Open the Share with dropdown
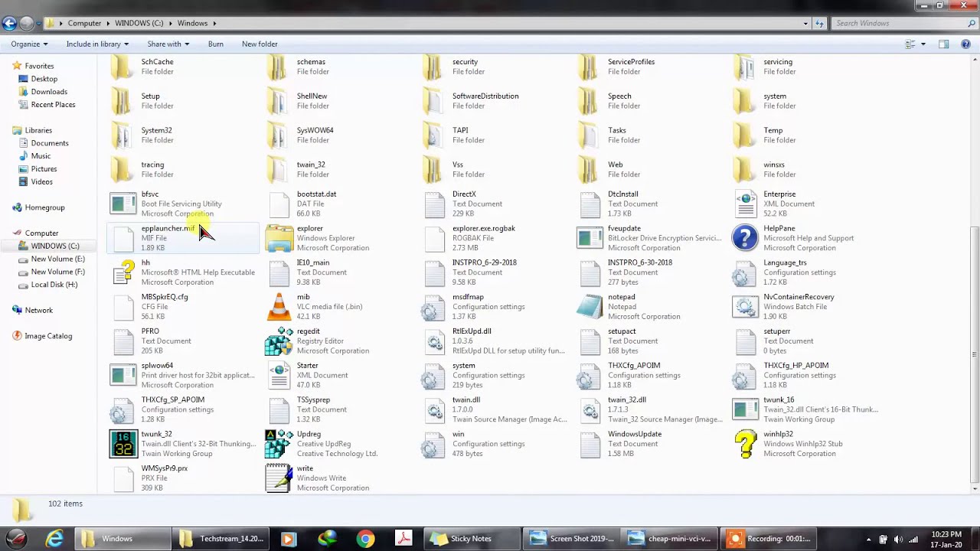Viewport: 980px width, 551px height. click(x=168, y=44)
